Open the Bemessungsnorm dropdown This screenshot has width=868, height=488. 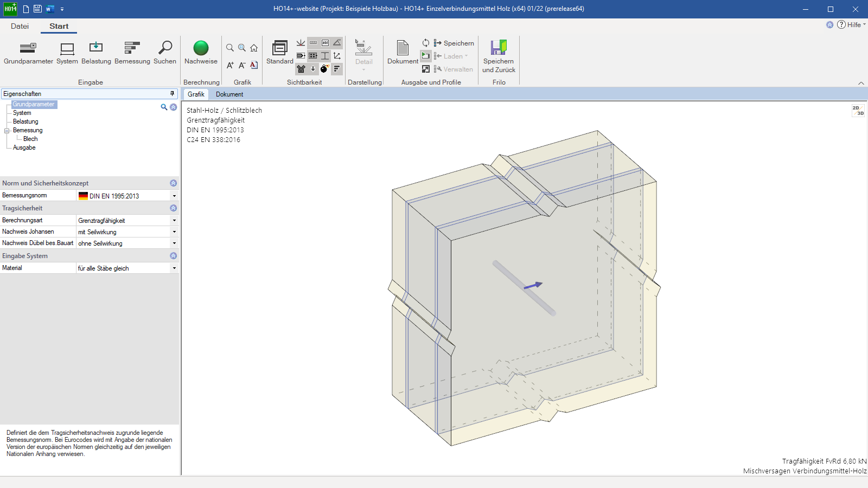(174, 196)
